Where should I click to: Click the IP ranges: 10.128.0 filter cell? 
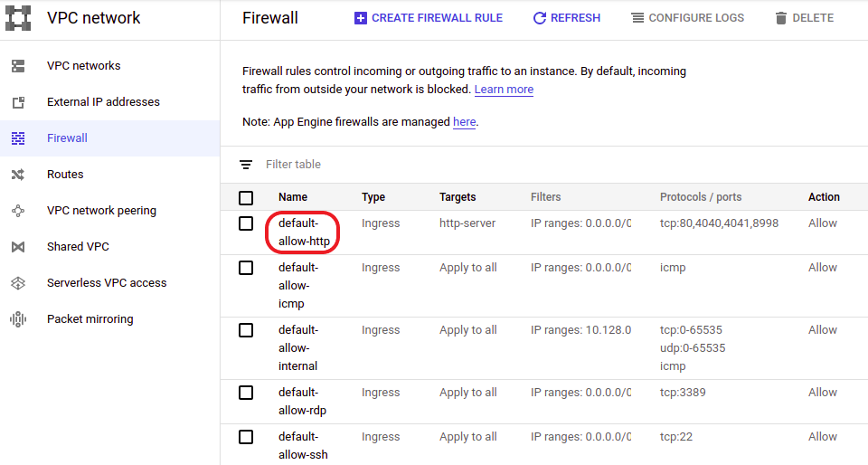580,330
